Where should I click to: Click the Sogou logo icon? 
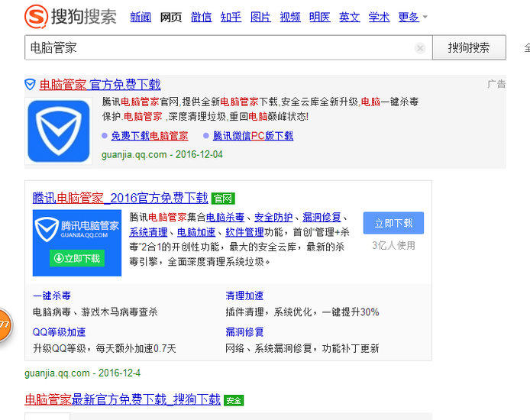[x=36, y=17]
